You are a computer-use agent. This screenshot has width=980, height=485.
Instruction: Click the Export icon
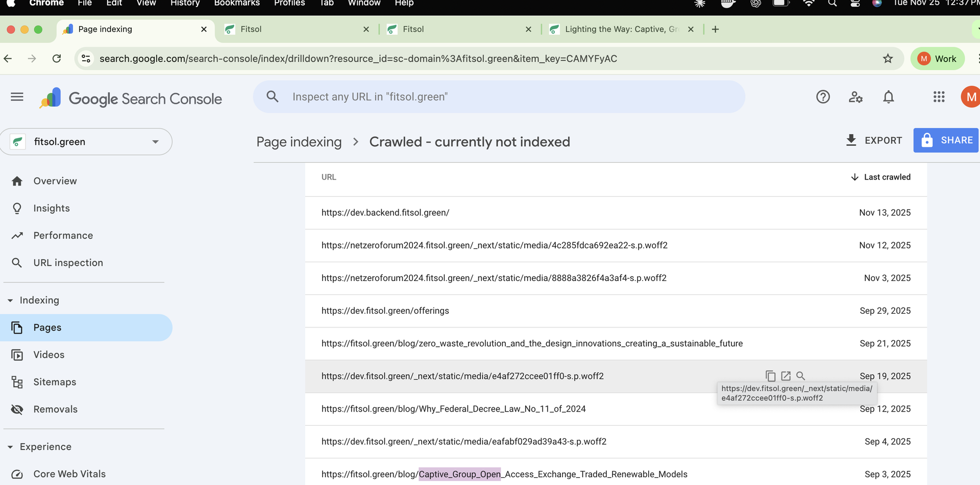pos(851,140)
